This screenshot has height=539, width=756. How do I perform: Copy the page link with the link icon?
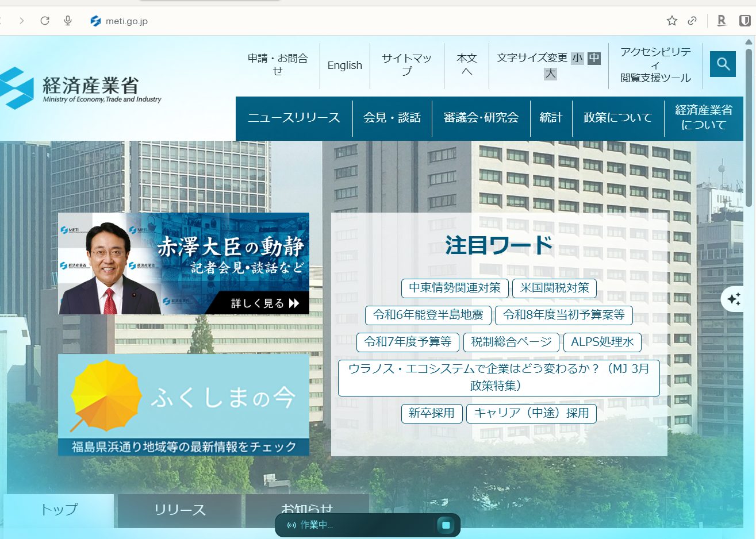click(x=691, y=21)
